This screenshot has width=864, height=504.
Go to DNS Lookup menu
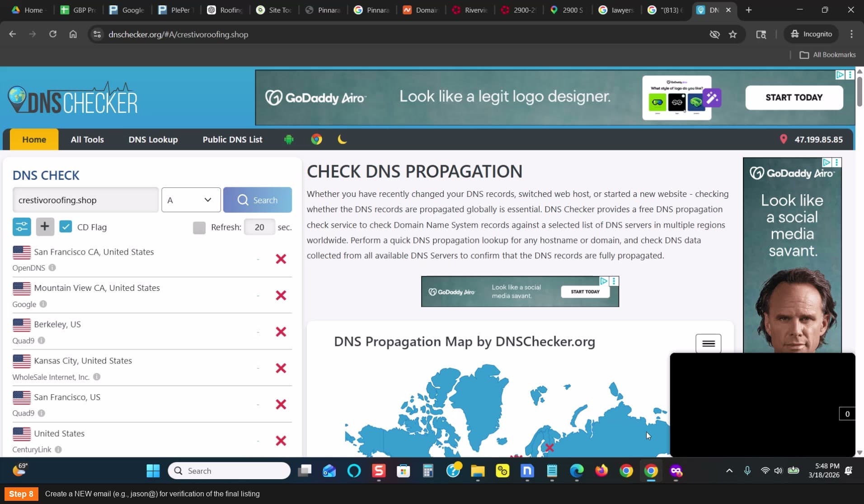[153, 139]
